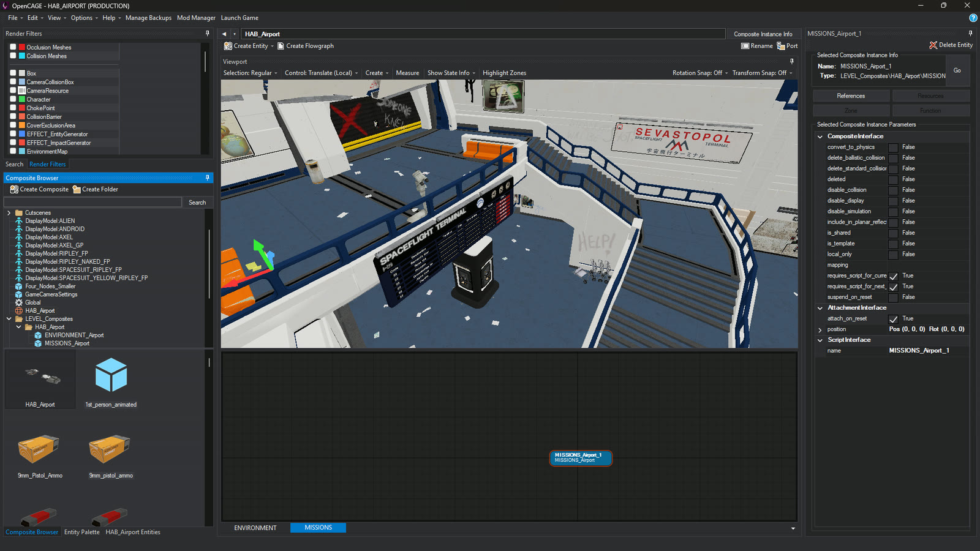
Task: Click the Create Flowgraph page icon
Action: tap(281, 46)
